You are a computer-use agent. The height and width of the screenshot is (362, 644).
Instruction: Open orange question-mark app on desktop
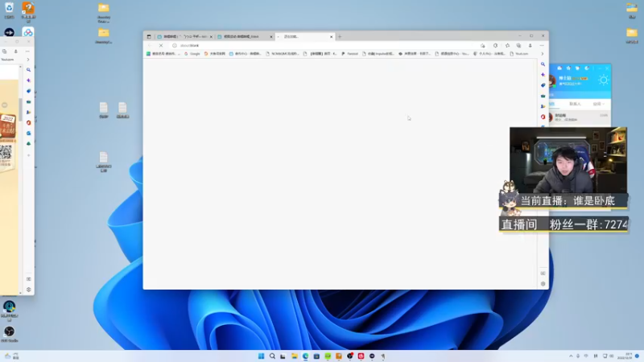(28, 10)
